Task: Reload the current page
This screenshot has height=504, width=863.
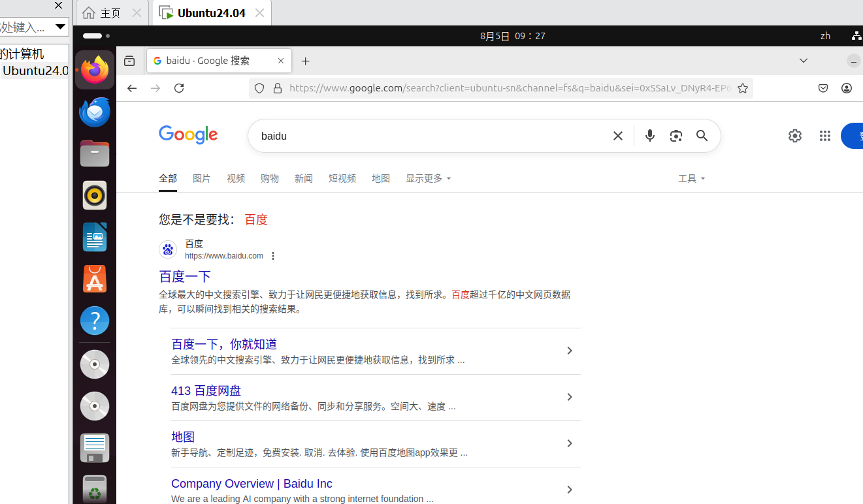Action: click(x=179, y=88)
